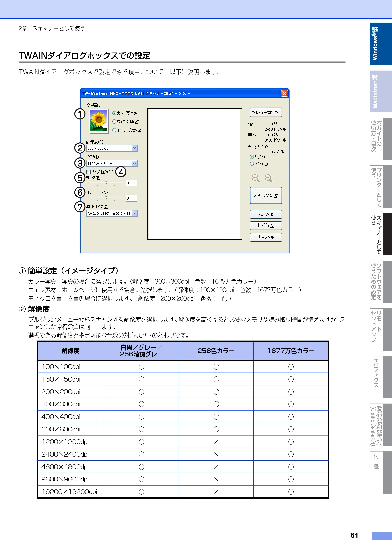Open the 原稿サイズ A4 dropdown

[112, 213]
